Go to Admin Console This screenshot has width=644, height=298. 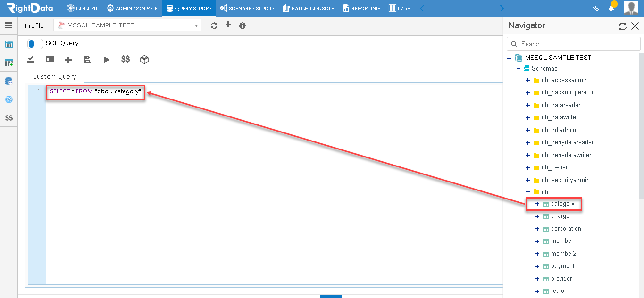(132, 8)
